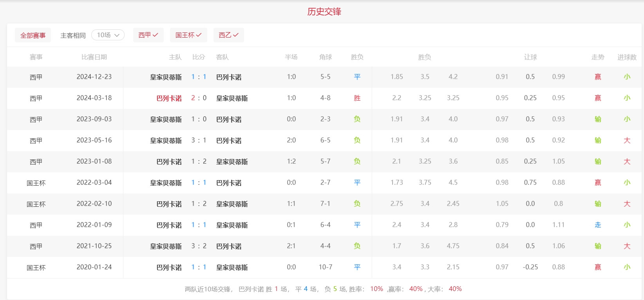The width and height of the screenshot is (644, 300).
Task: Click the 1:1 score for 2024-12-23 match
Action: [x=199, y=77]
